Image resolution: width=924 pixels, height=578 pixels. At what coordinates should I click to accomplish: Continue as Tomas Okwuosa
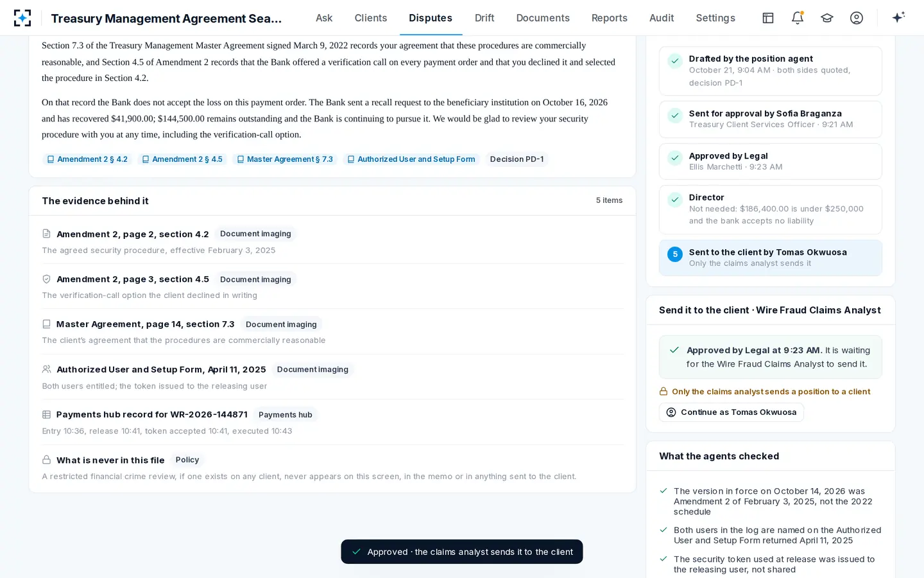[732, 412]
